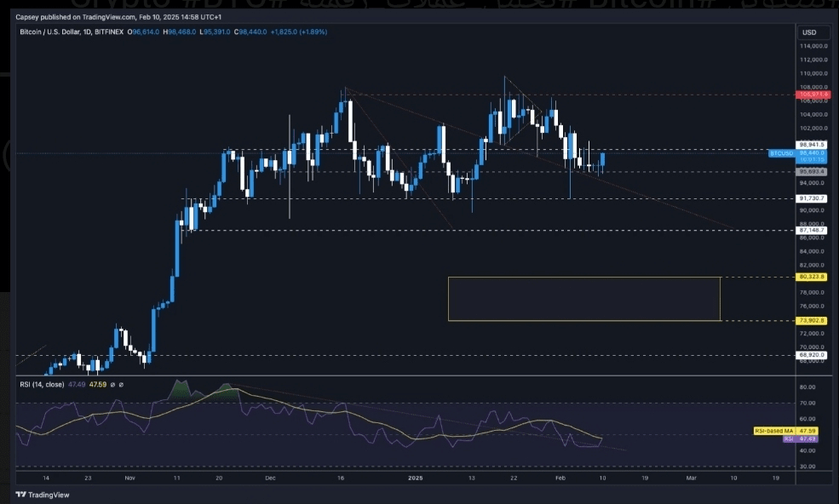Click the +1,825.0 (+1.89%) change value
The width and height of the screenshot is (839, 504).
tap(299, 32)
